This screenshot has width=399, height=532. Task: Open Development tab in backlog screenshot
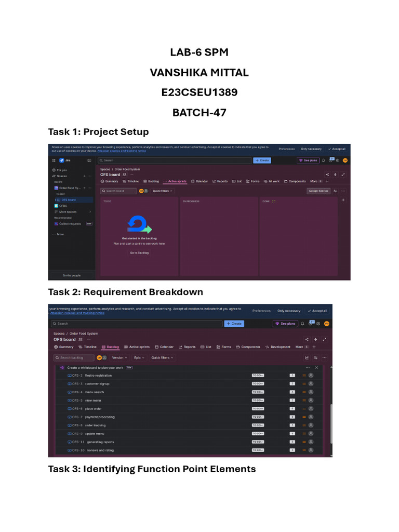[x=278, y=347]
